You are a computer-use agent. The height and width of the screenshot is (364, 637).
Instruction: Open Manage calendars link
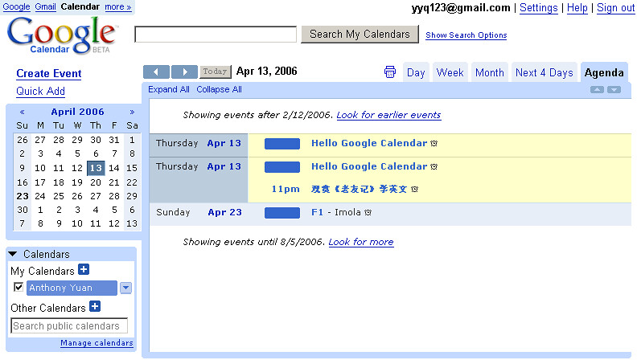[x=97, y=343]
